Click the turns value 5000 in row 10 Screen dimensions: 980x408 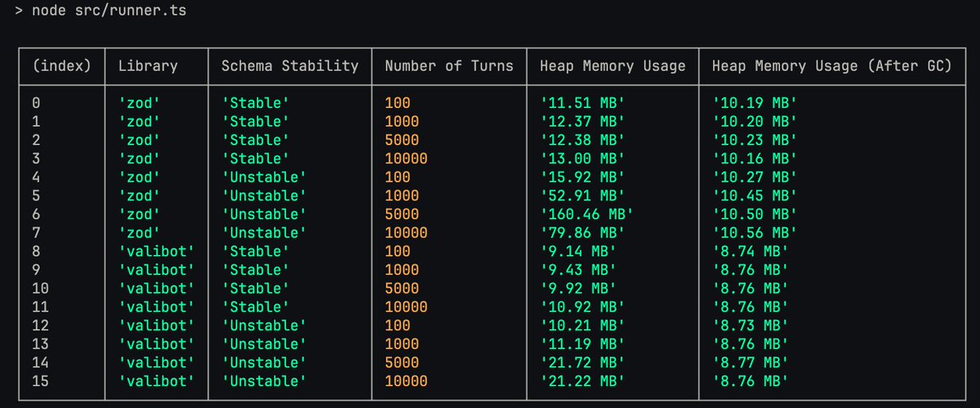402,288
